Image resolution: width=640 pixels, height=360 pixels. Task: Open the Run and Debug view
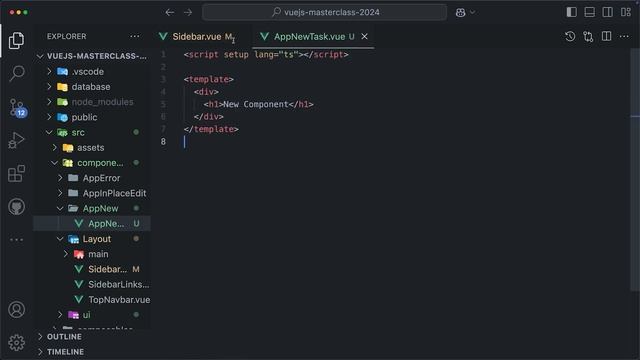coord(16,140)
